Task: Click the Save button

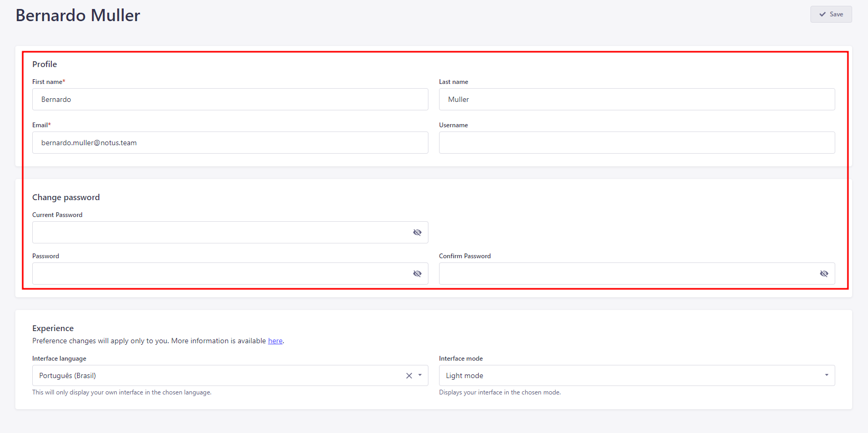Action: pos(831,14)
